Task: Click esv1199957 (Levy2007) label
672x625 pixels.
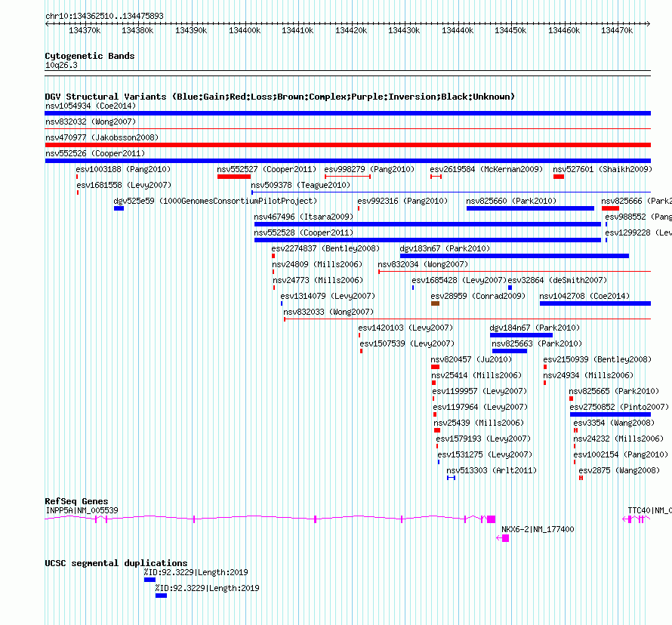Action: 479,391
